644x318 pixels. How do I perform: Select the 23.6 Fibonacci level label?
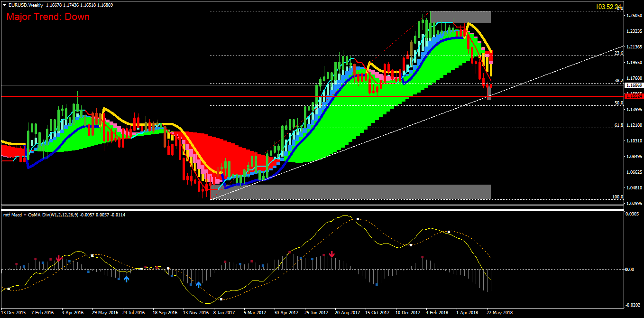tap(618, 54)
